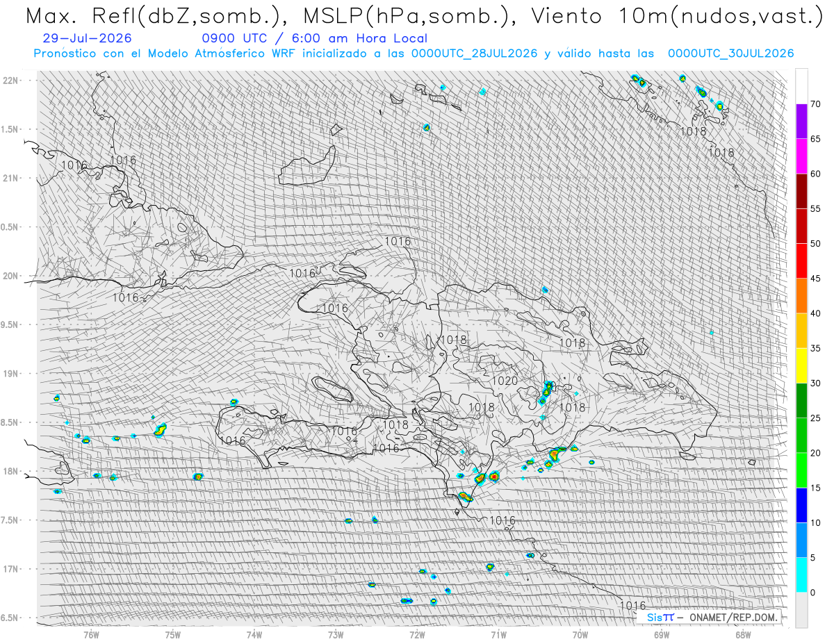The height and width of the screenshot is (644, 834).
Task: Click the 'Pronóstico con el Modelo Atmósferico WRF' subtitle
Action: 414,53
